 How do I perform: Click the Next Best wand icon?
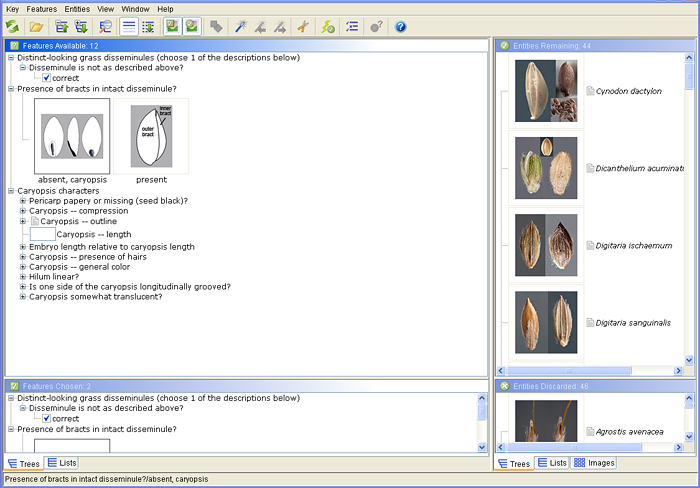pyautogui.click(x=280, y=27)
